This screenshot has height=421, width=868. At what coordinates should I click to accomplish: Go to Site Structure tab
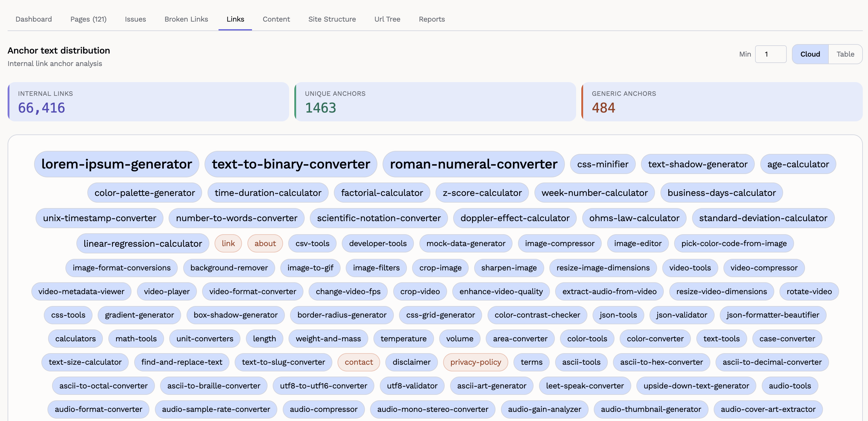331,19
